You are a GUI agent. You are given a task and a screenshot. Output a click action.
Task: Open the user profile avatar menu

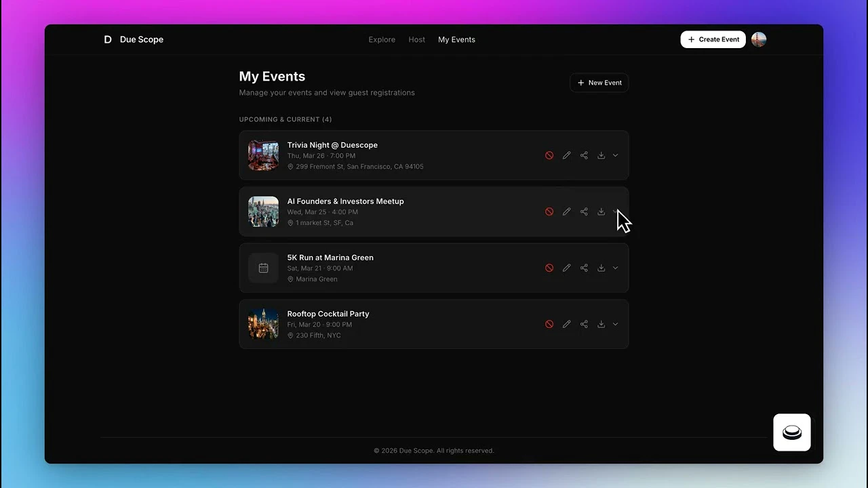point(759,39)
